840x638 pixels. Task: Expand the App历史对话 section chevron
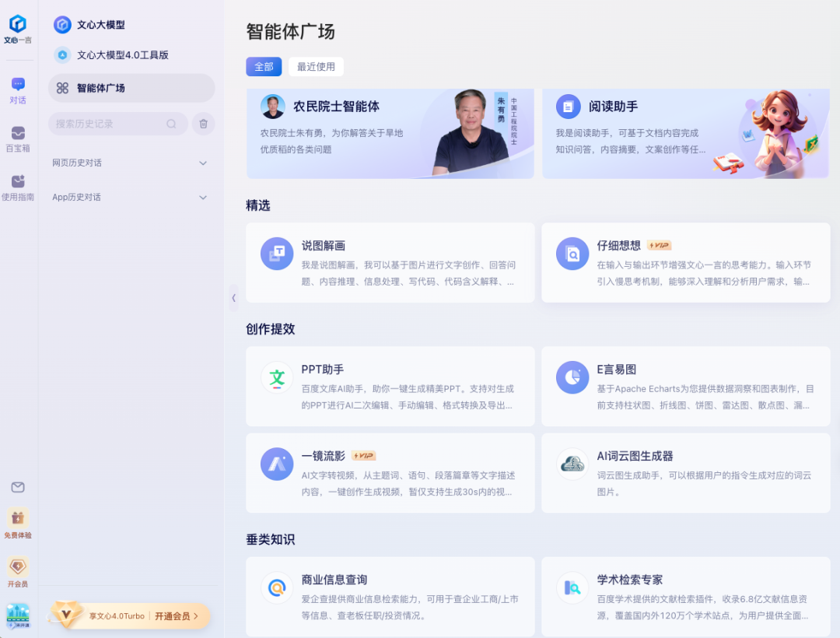click(x=203, y=197)
